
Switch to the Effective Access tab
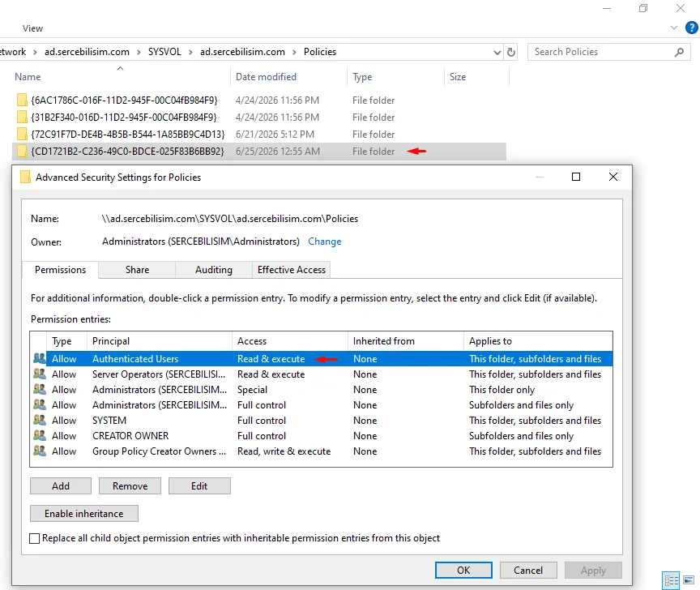292,270
